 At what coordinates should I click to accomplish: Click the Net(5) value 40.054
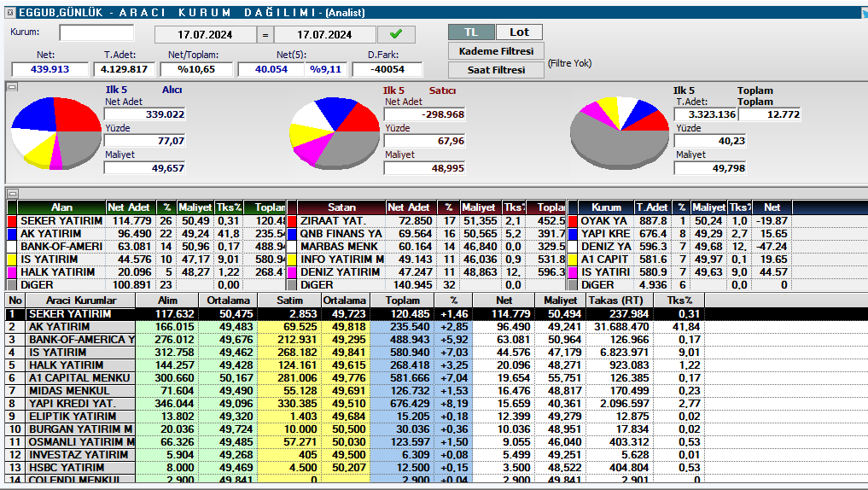click(271, 69)
